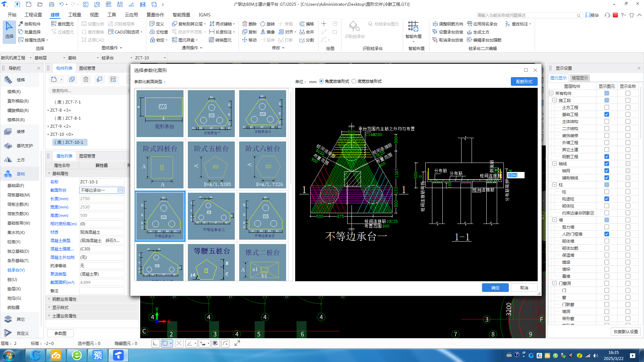The height and width of the screenshot is (362, 644).
Task: Select 阶式五桩台 section thumbnail
Action: [x=211, y=165]
